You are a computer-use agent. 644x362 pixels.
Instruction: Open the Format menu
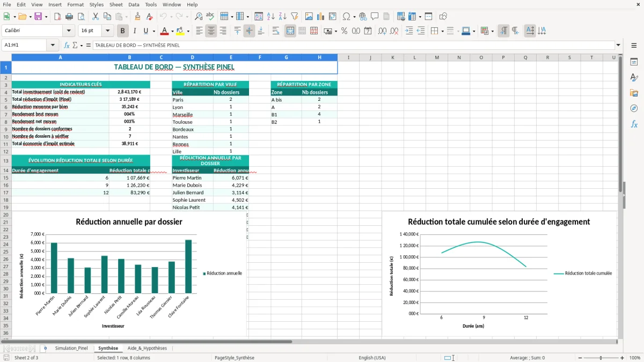[x=75, y=4]
